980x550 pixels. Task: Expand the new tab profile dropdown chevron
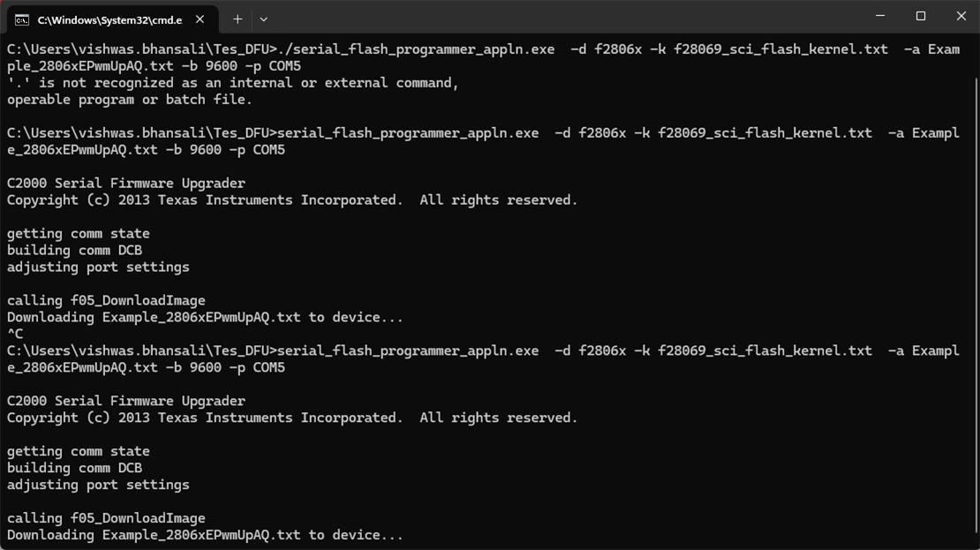pyautogui.click(x=263, y=19)
